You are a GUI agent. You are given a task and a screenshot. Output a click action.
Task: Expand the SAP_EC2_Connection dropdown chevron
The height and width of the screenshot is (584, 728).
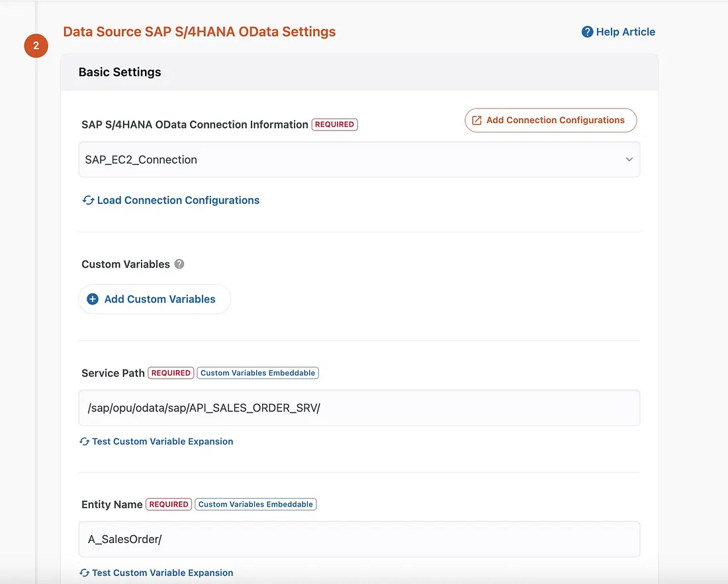coord(629,160)
